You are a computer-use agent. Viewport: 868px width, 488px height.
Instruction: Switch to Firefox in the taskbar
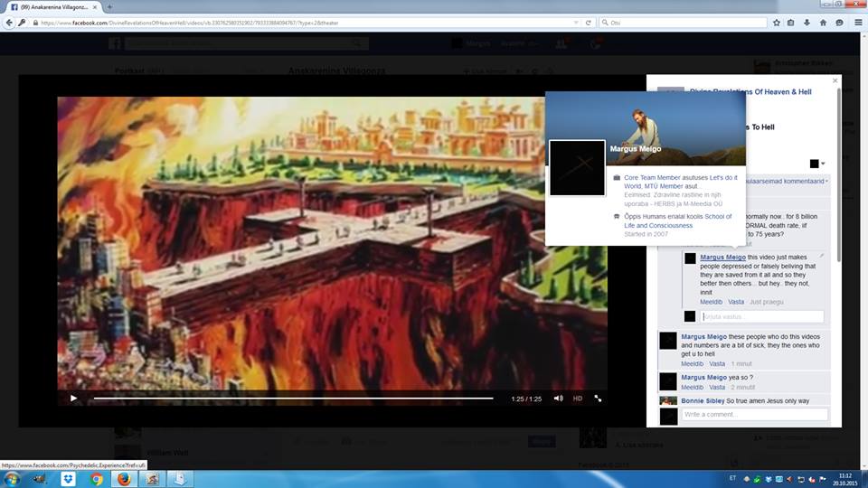[124, 479]
